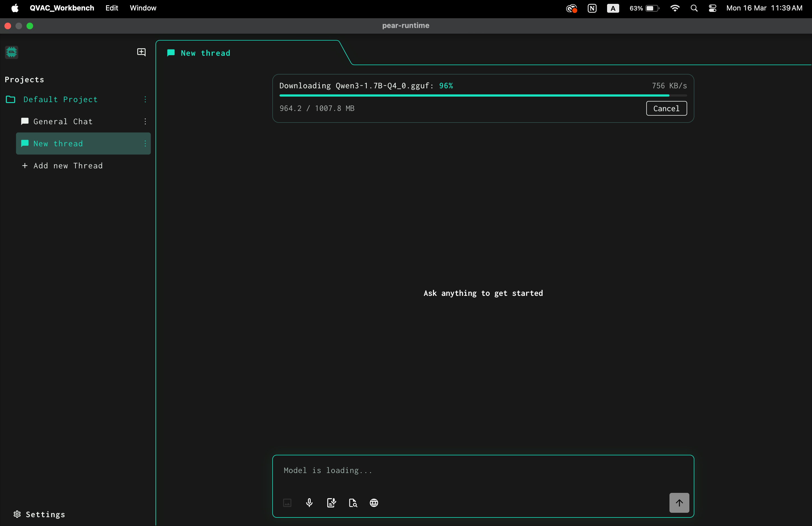Open the Edit menu
Viewport: 812px width, 526px height.
point(112,8)
